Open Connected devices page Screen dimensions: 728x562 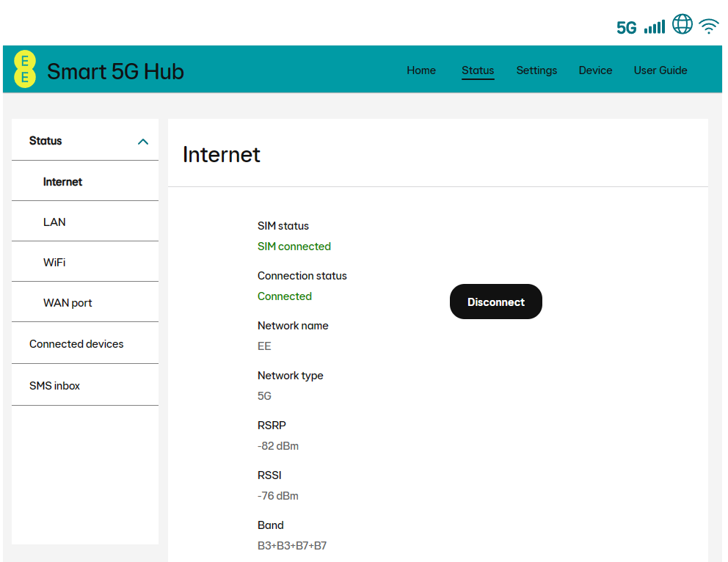[85, 344]
